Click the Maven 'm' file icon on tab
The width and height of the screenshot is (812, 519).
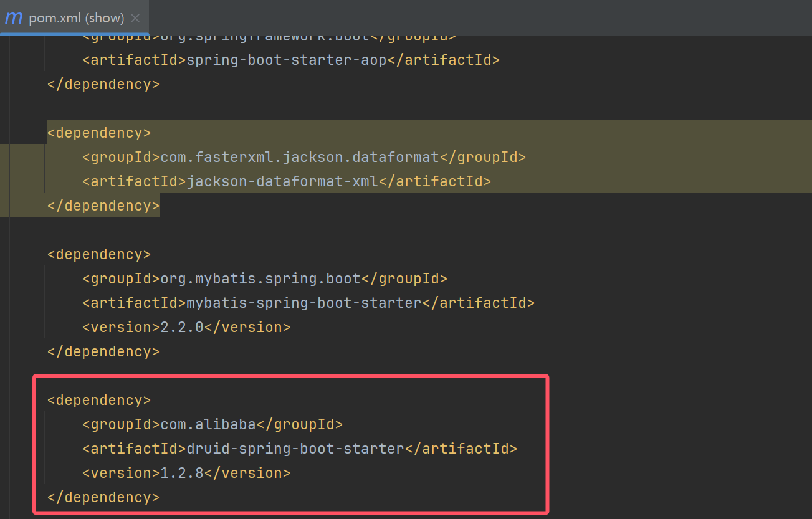click(x=13, y=17)
